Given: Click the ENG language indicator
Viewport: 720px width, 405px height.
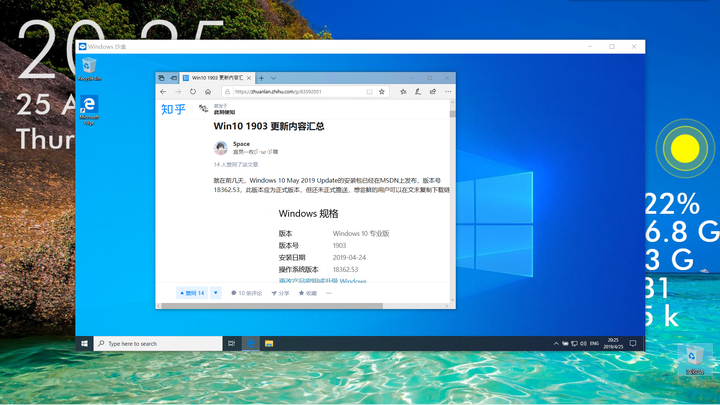Looking at the screenshot, I should coord(594,343).
